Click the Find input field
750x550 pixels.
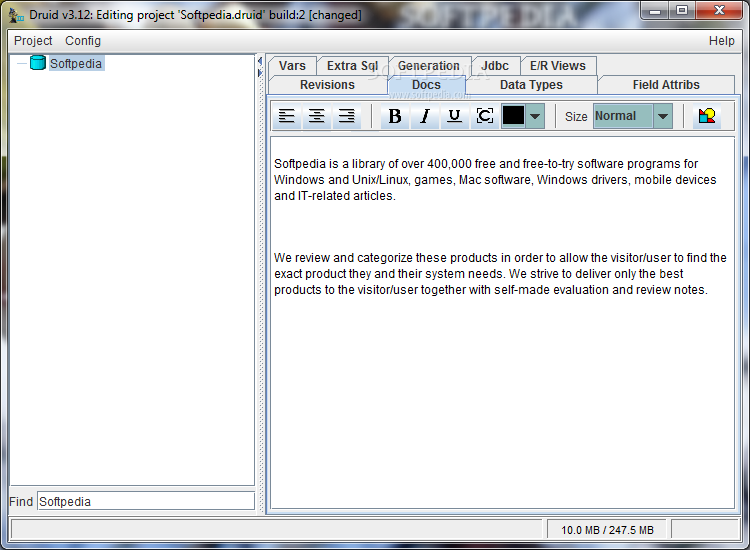(x=146, y=501)
